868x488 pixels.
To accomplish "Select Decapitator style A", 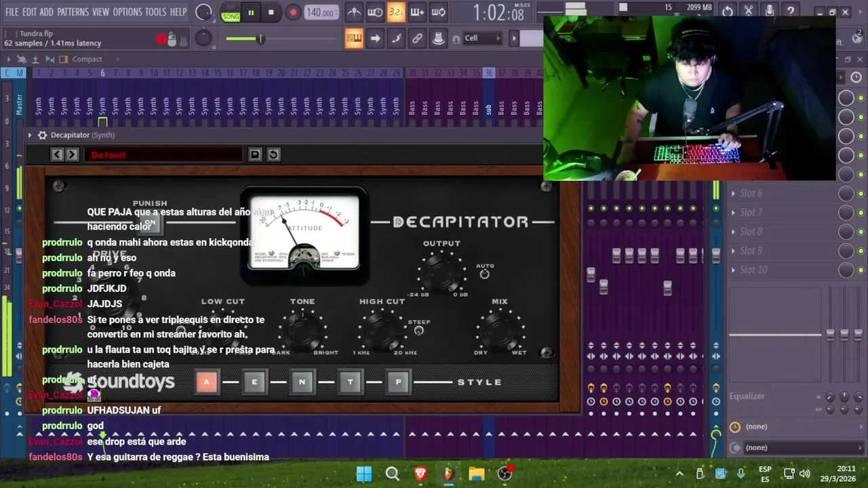I will click(x=207, y=382).
